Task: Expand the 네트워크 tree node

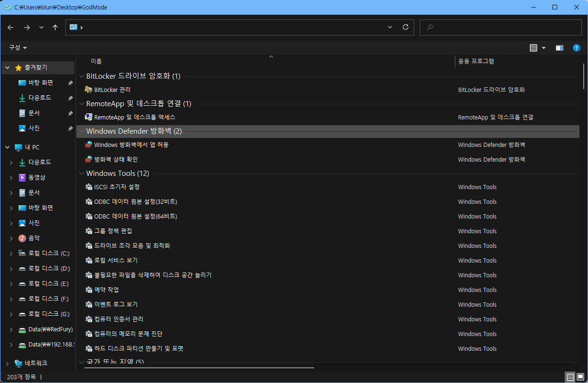Action: (8, 364)
